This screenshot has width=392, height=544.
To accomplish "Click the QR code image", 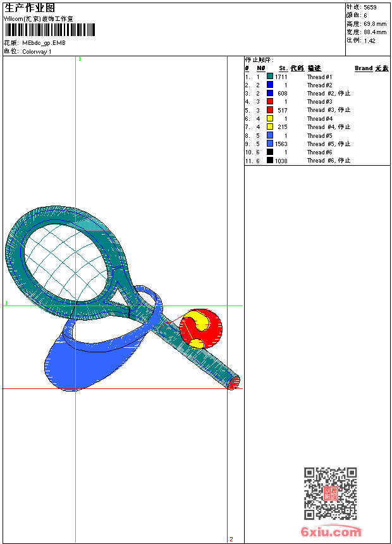I will 330,493.
